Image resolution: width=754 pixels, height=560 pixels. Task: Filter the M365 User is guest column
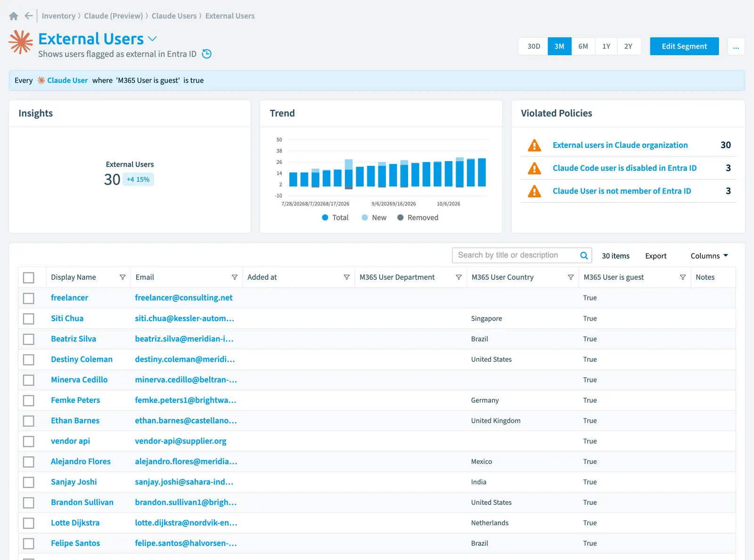pos(683,277)
